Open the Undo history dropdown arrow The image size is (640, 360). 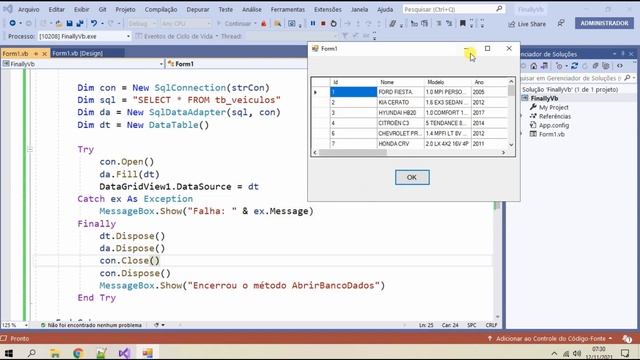[x=102, y=24]
